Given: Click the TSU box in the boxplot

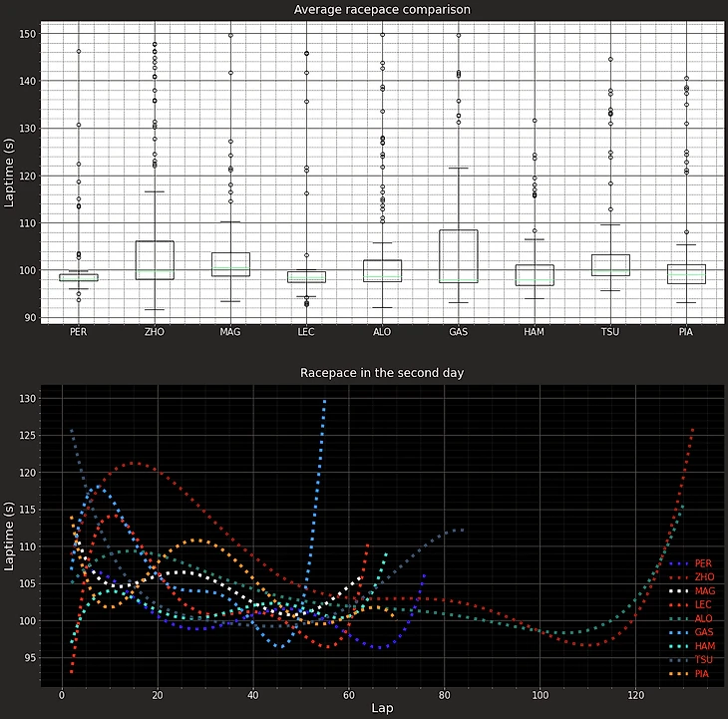Looking at the screenshot, I should coord(610,265).
